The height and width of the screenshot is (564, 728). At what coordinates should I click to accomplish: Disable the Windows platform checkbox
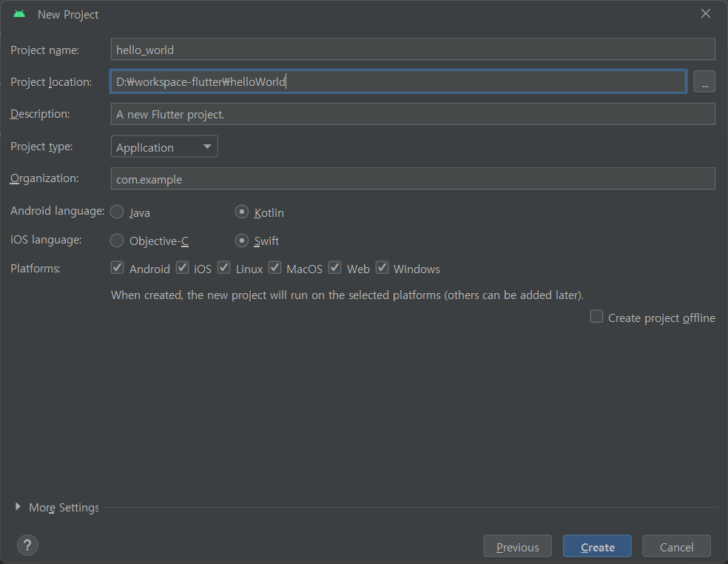(382, 268)
